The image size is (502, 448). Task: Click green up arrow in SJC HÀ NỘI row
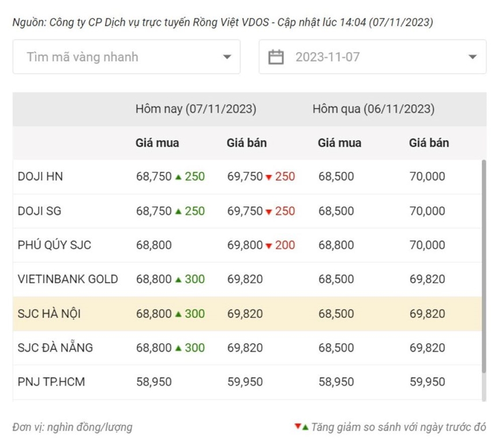tap(179, 315)
